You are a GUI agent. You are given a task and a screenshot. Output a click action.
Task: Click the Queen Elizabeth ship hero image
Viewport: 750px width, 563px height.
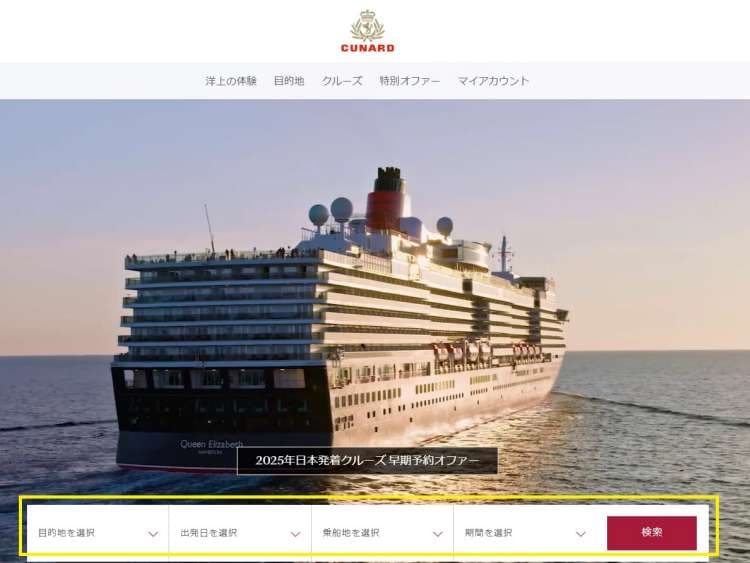tap(375, 297)
